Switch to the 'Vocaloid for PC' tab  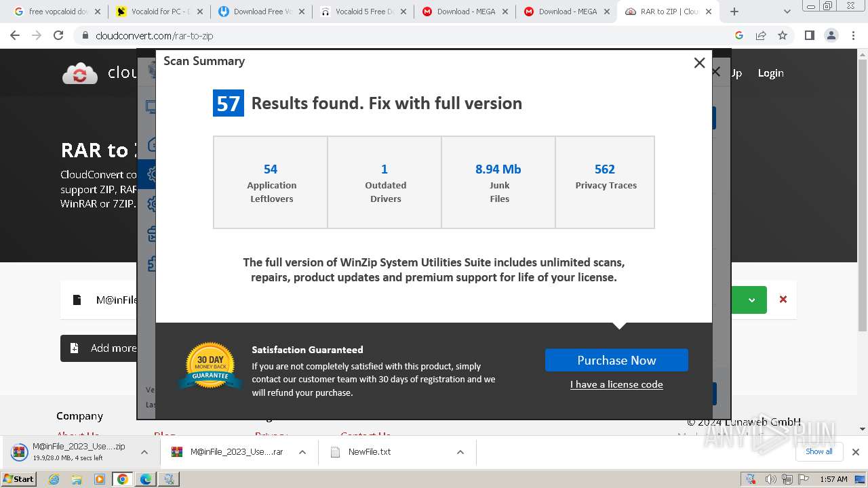(157, 12)
